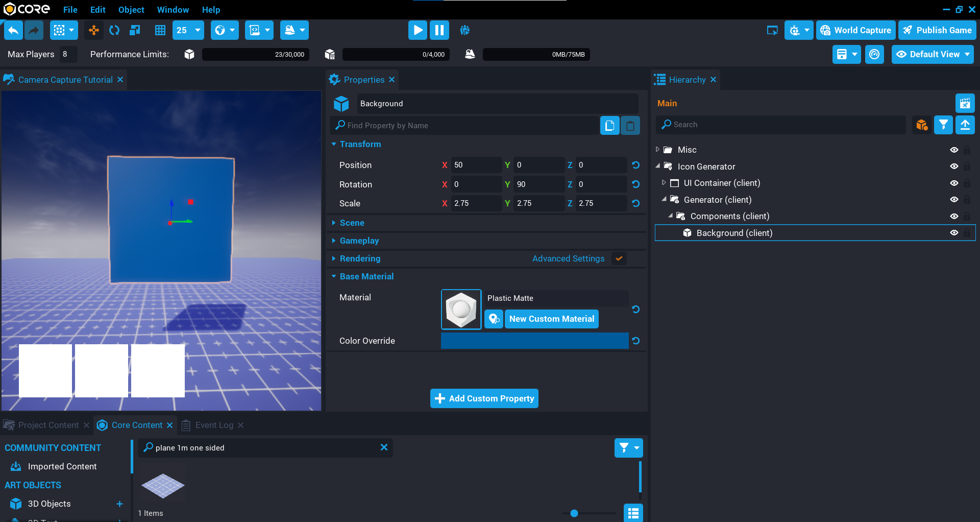
Task: Click the Add Custom Property button
Action: coord(484,398)
